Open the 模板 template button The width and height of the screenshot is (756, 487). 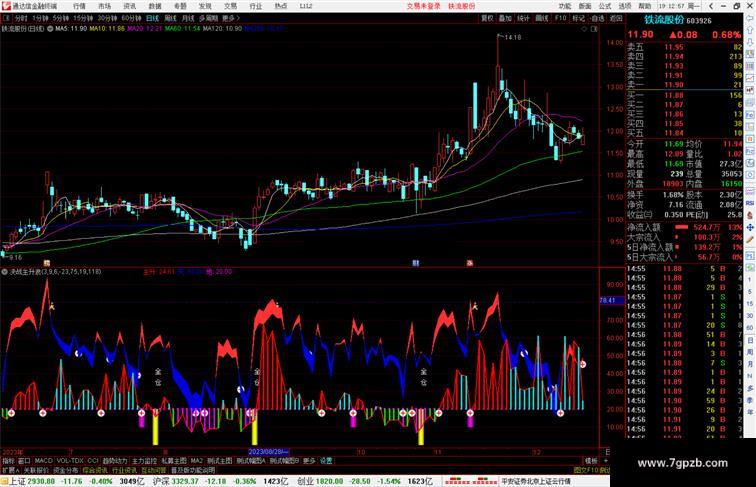click(591, 461)
